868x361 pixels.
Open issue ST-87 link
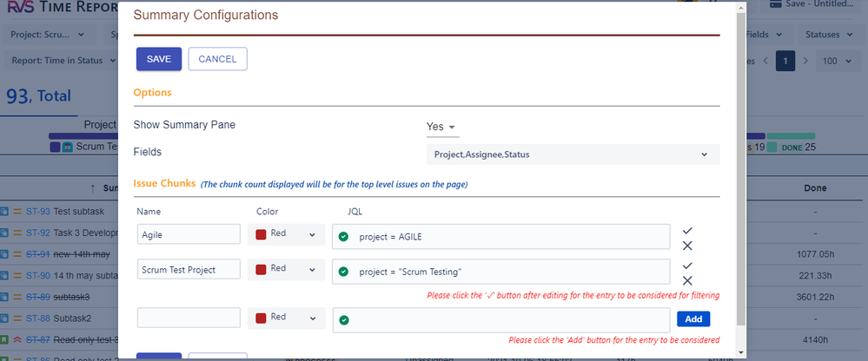point(38,339)
